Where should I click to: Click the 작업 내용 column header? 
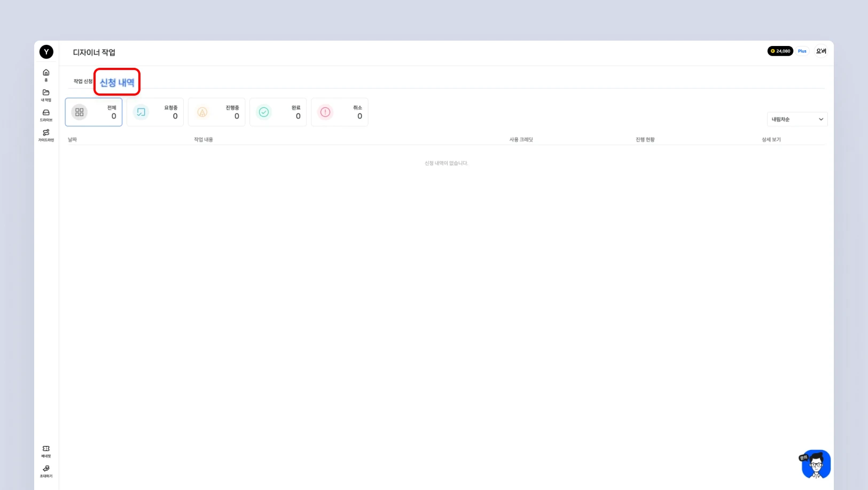tap(204, 139)
